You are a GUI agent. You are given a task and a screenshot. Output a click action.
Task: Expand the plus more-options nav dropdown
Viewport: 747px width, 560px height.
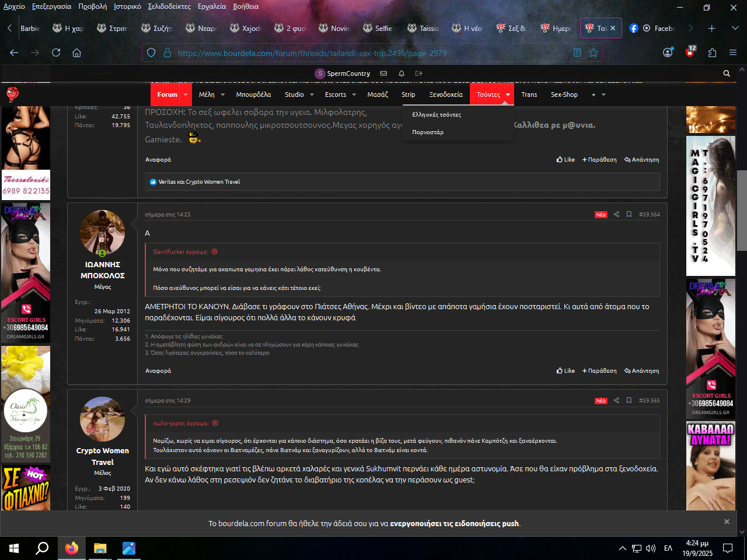[x=603, y=94]
